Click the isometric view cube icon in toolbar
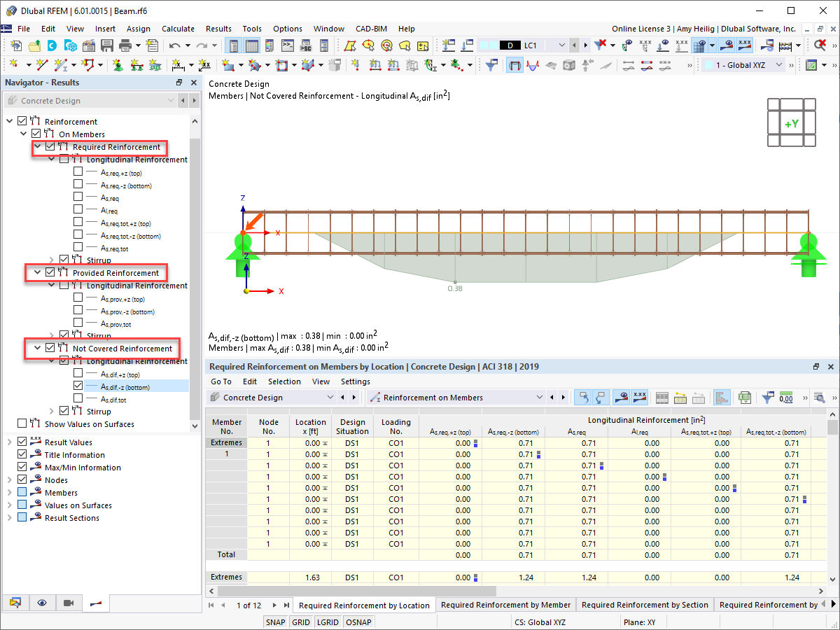Image resolution: width=840 pixels, height=630 pixels. coord(569,64)
